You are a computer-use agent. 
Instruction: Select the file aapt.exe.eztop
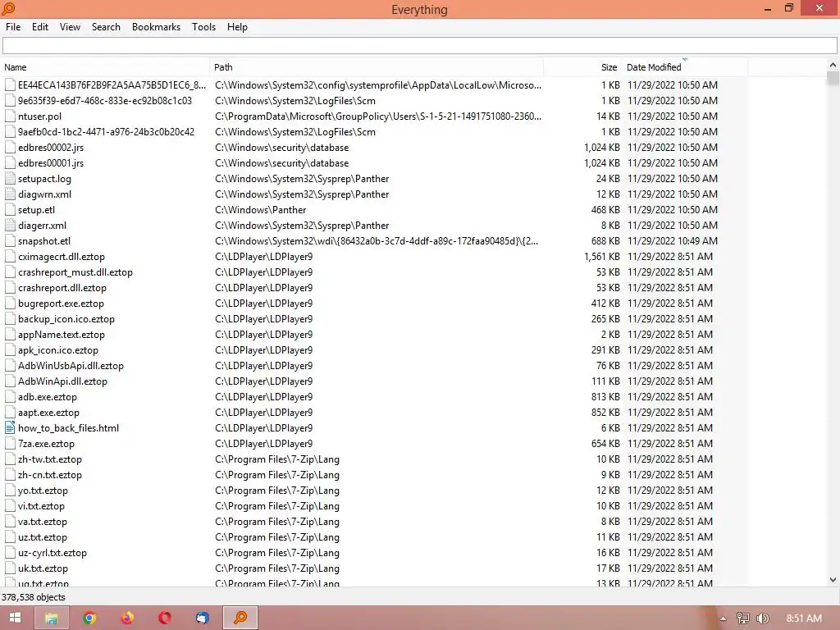pyautogui.click(x=48, y=412)
